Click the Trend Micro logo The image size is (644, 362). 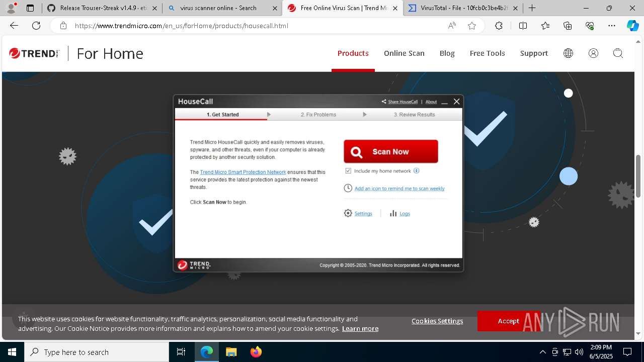click(x=34, y=53)
